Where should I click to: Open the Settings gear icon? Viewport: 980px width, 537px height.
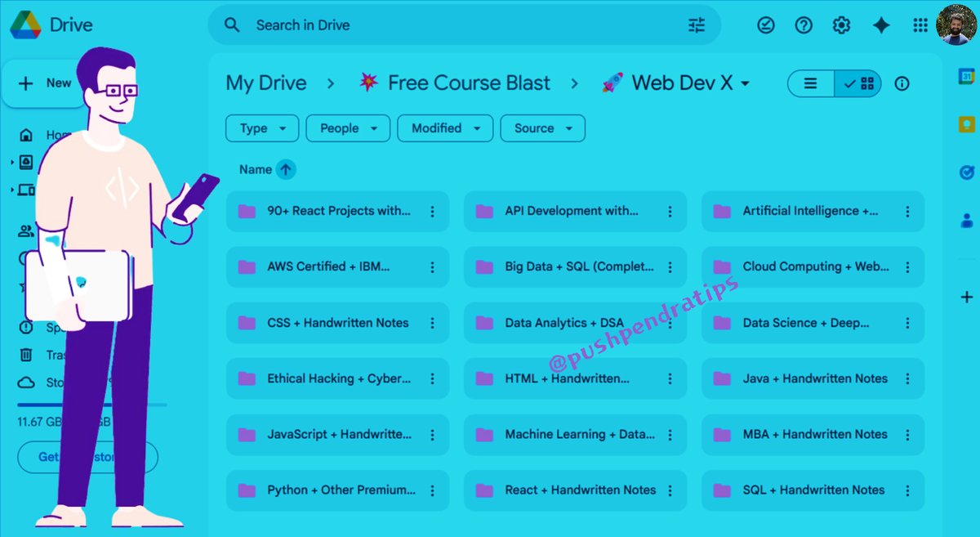[x=841, y=25]
